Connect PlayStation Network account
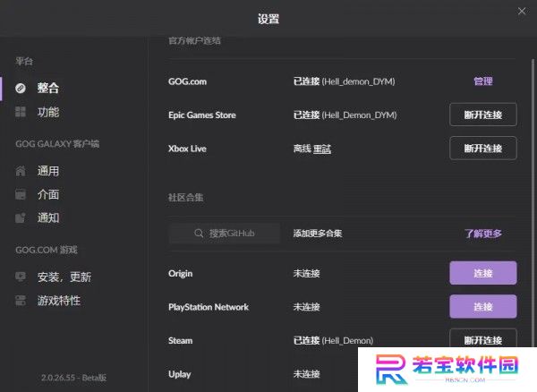Viewport: 537px width, 392px height. point(483,306)
